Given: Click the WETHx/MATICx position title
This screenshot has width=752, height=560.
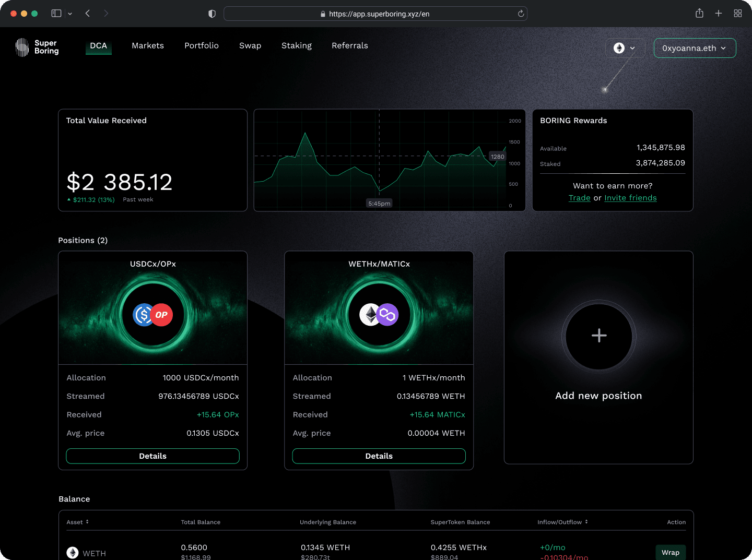Looking at the screenshot, I should coord(379,264).
